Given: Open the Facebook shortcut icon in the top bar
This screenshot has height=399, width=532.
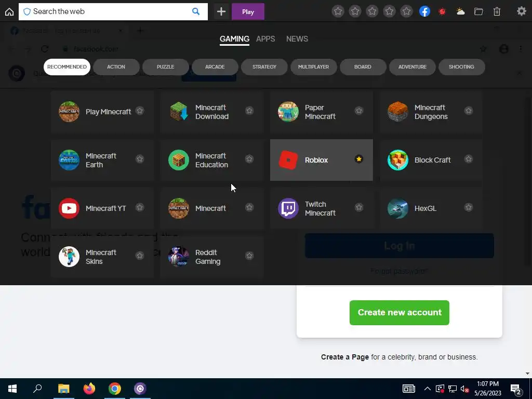Looking at the screenshot, I should [424, 11].
